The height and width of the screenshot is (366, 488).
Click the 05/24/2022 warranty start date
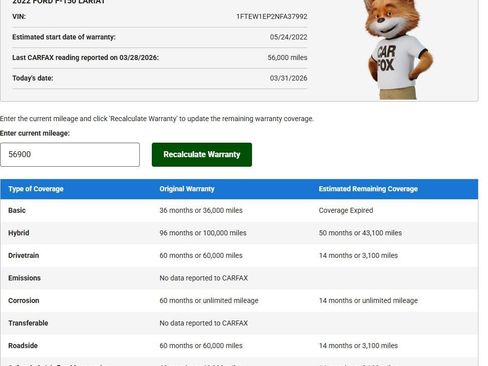pos(288,37)
